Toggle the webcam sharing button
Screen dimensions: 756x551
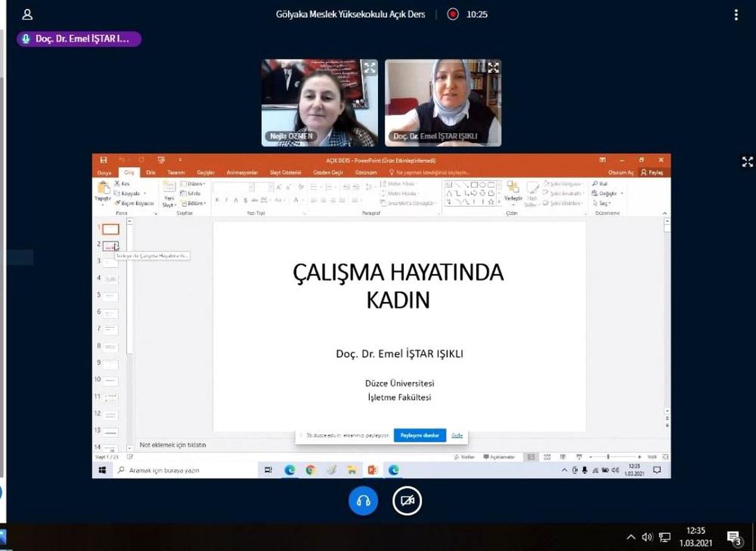click(x=407, y=501)
